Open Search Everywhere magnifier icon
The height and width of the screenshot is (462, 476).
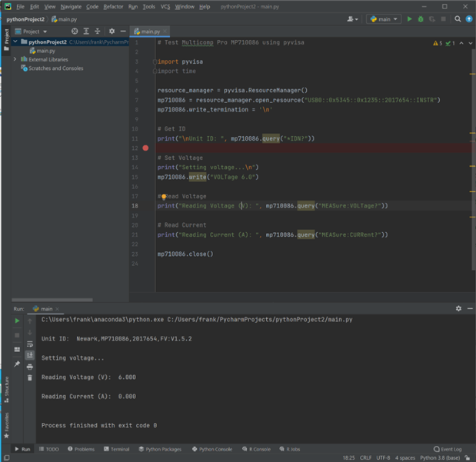[458, 19]
